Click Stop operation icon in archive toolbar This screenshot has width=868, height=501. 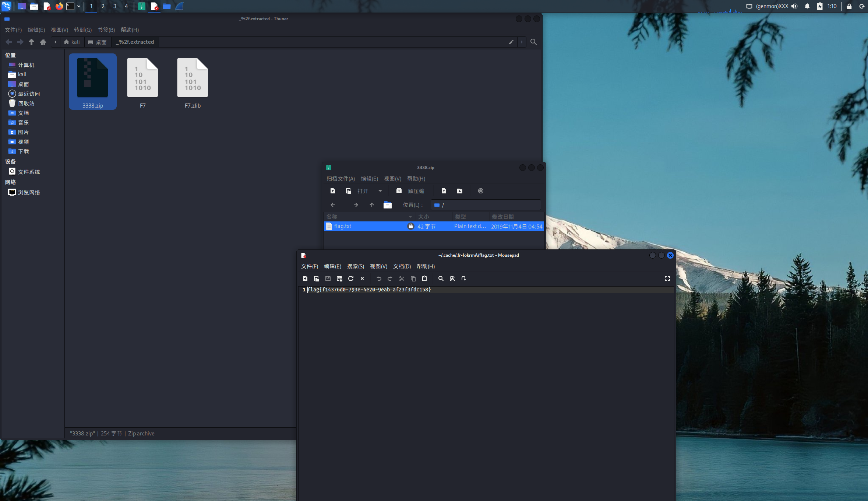pyautogui.click(x=480, y=191)
